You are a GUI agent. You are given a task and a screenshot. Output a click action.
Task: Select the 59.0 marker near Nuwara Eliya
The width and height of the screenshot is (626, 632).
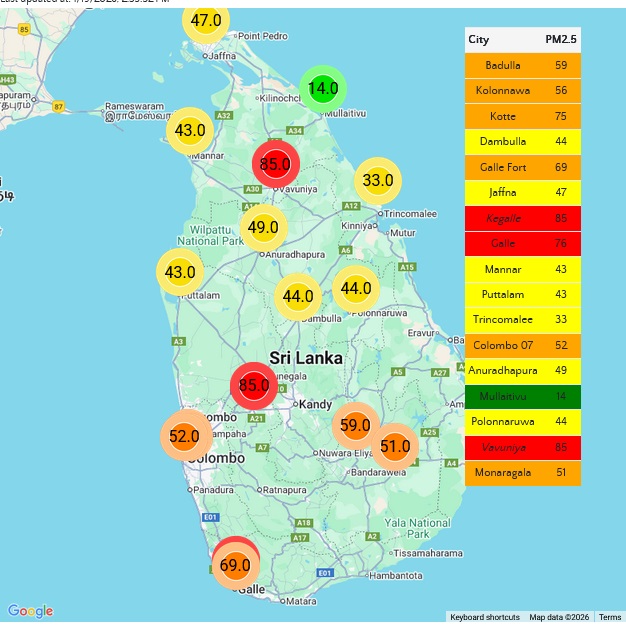(x=355, y=425)
